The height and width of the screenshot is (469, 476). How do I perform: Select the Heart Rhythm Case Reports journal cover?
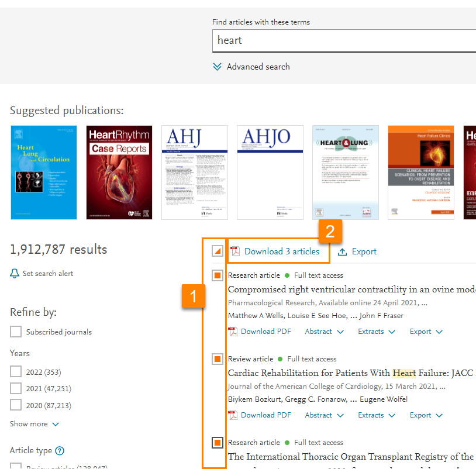coord(119,172)
